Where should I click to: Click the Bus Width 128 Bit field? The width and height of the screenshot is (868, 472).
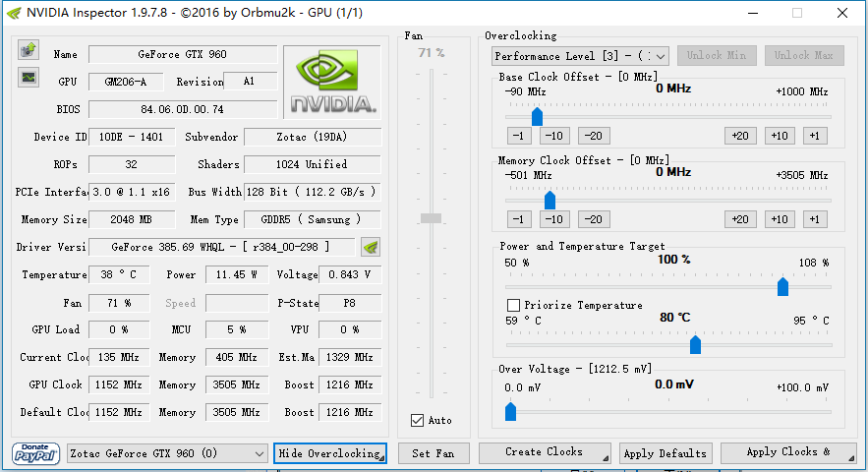(x=313, y=192)
